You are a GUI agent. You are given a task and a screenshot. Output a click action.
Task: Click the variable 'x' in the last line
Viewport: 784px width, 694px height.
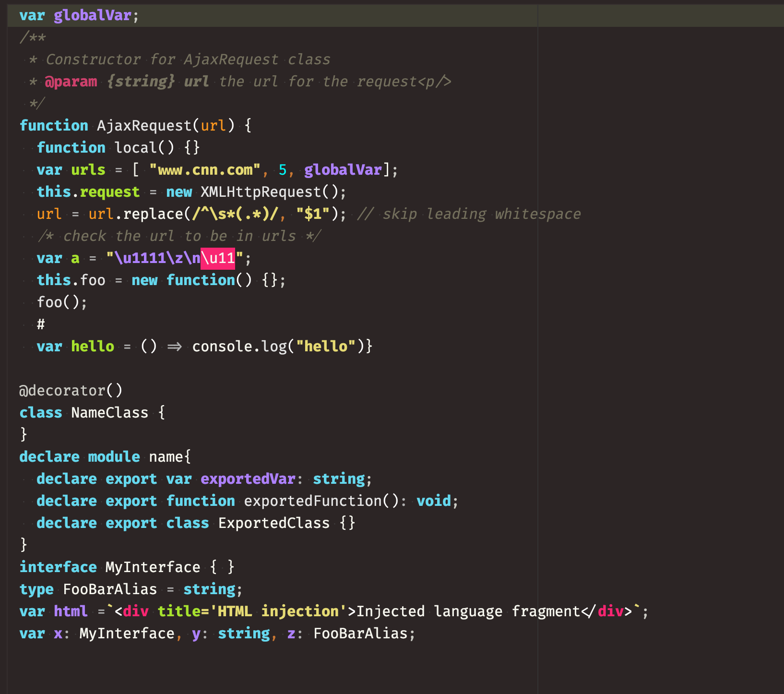58,634
